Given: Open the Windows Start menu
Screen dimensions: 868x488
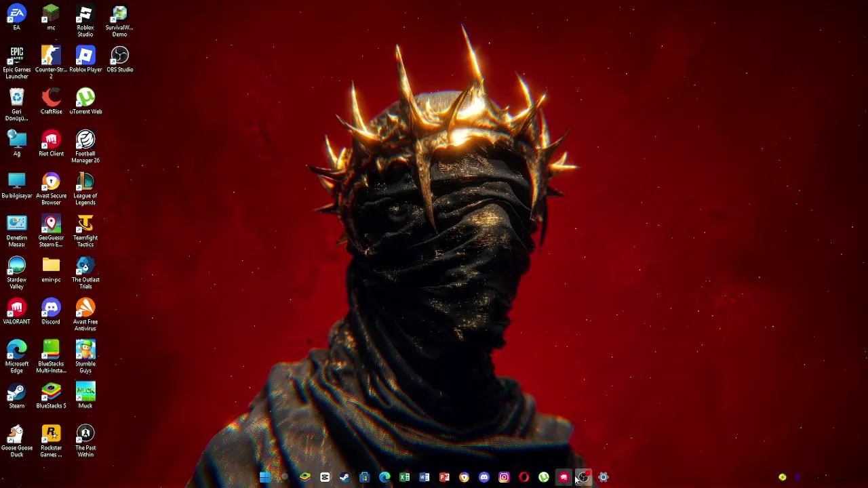Looking at the screenshot, I should 265,478.
